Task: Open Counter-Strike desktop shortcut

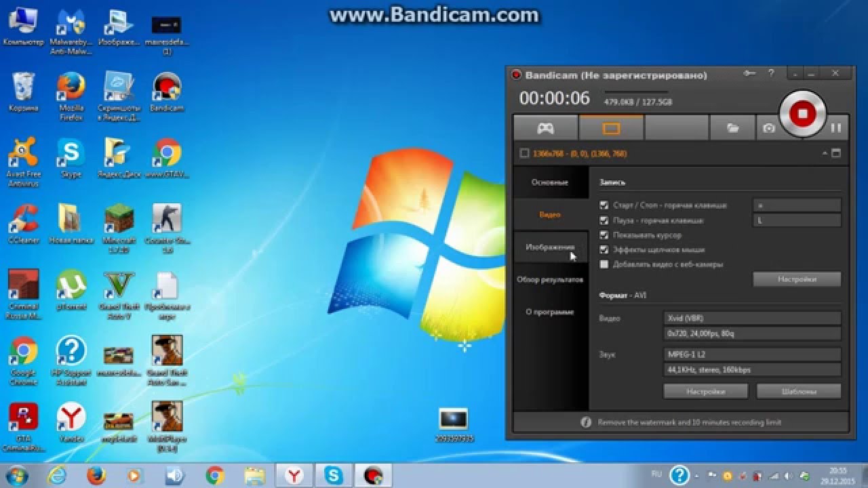Action: click(167, 229)
